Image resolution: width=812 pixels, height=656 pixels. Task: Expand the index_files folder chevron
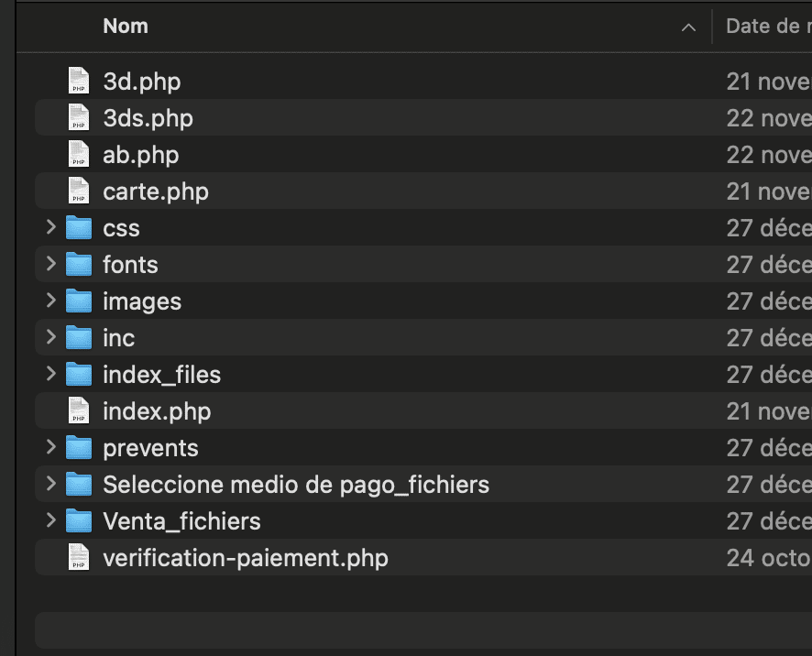pyautogui.click(x=51, y=375)
